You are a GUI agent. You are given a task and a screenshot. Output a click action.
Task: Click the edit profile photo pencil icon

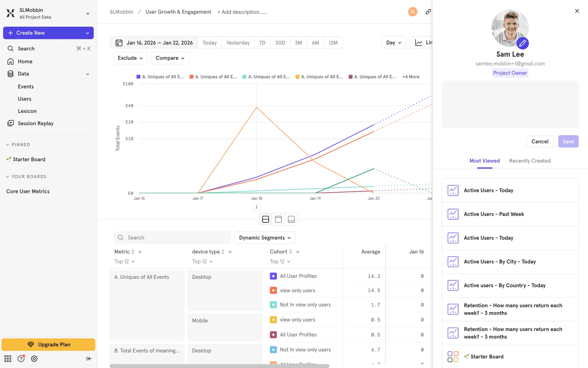(x=522, y=43)
